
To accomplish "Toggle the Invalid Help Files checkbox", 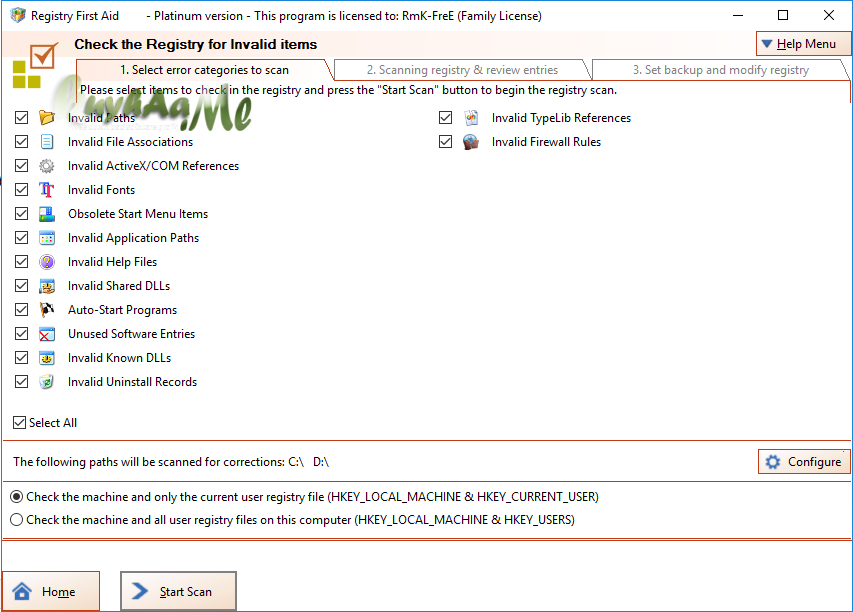I will tap(21, 262).
